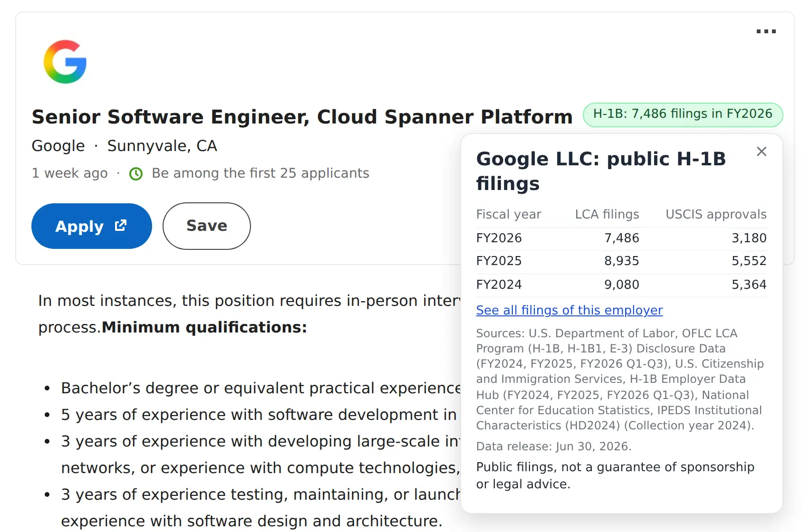Click the Bachelor's degree qualification bullet
810x532 pixels.
coord(260,388)
